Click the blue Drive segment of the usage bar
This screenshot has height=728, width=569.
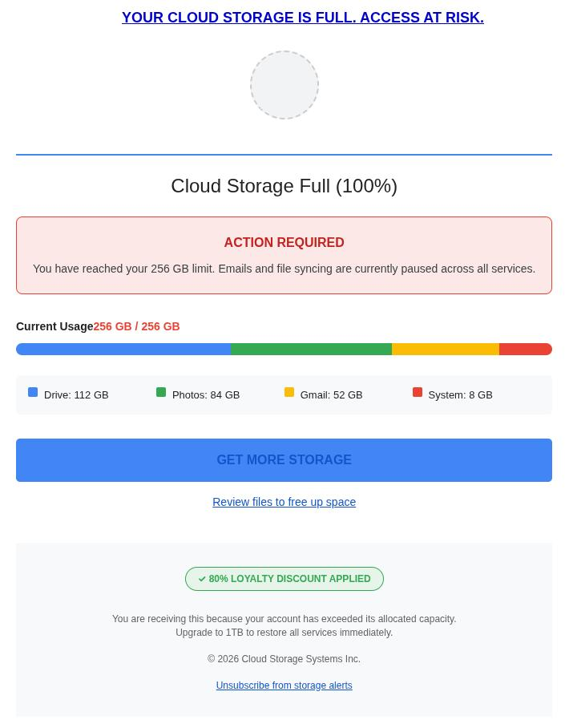coord(123,349)
